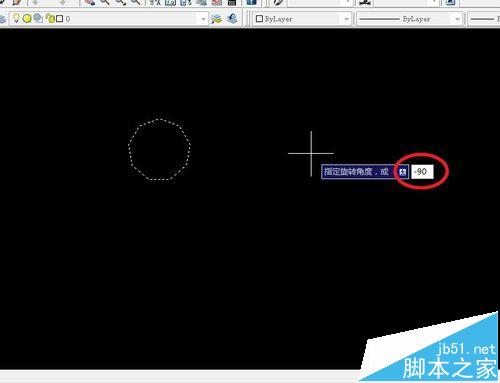Open dynamic input options arrow icon
Screen dimensions: 500x383
coord(403,172)
